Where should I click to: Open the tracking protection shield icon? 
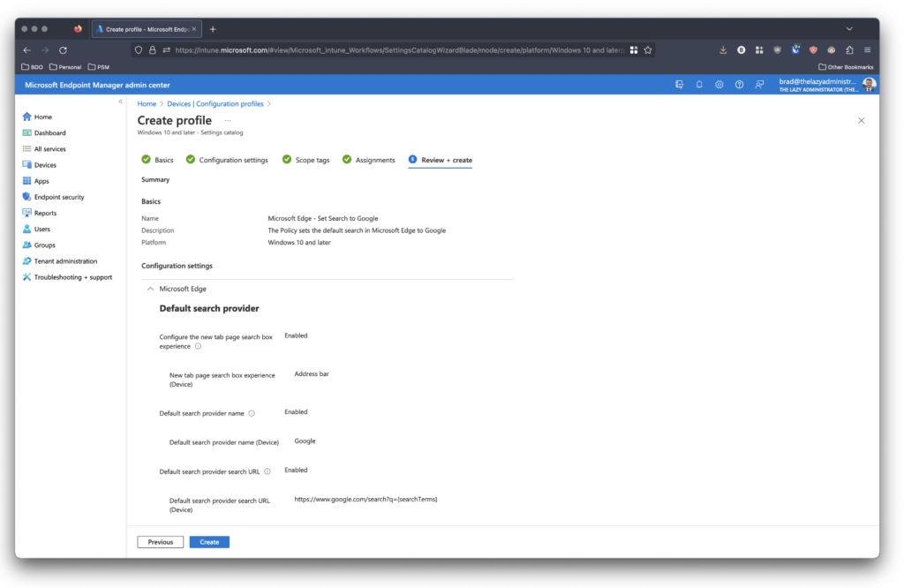[139, 50]
